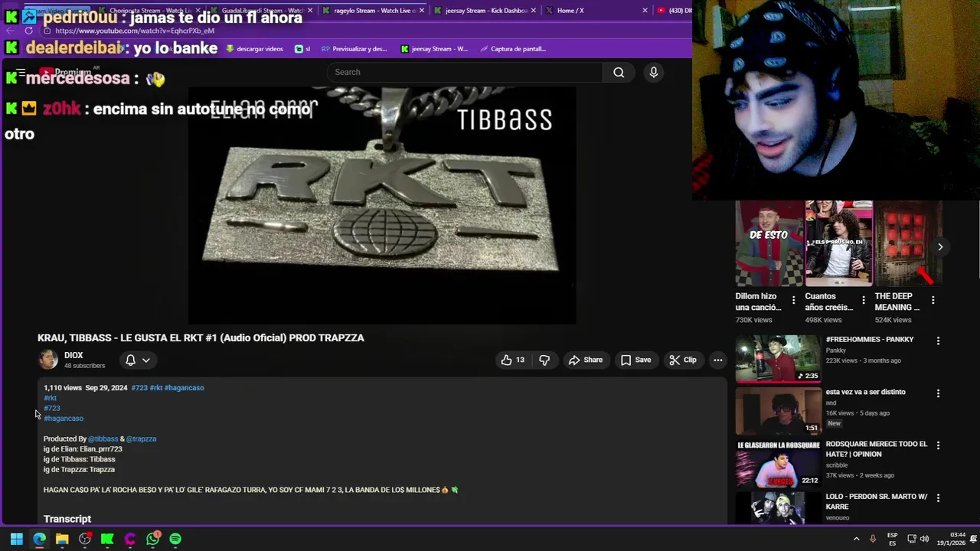Open Microsoft Edge from taskbar

pos(39,539)
